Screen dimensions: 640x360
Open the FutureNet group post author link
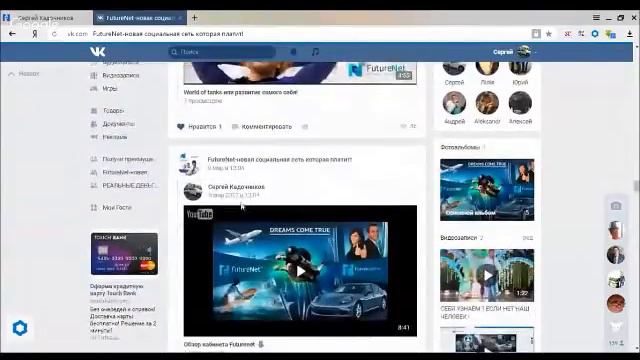[x=280, y=160]
